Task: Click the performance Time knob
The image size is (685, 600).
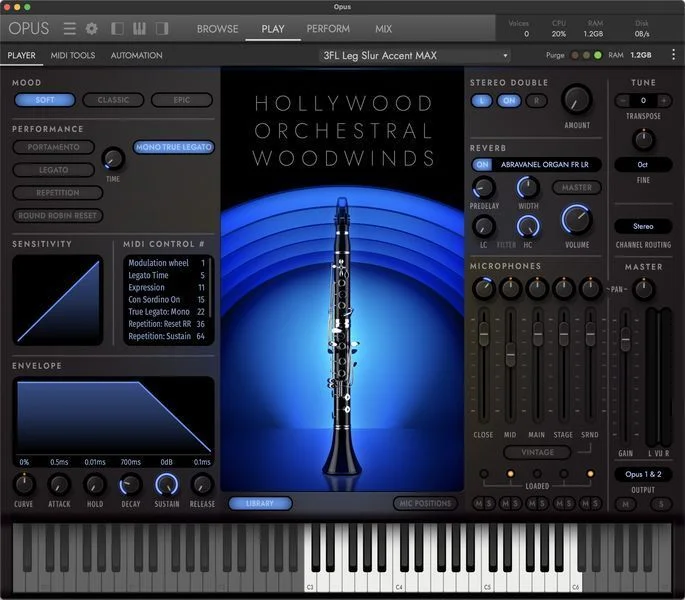Action: point(113,159)
